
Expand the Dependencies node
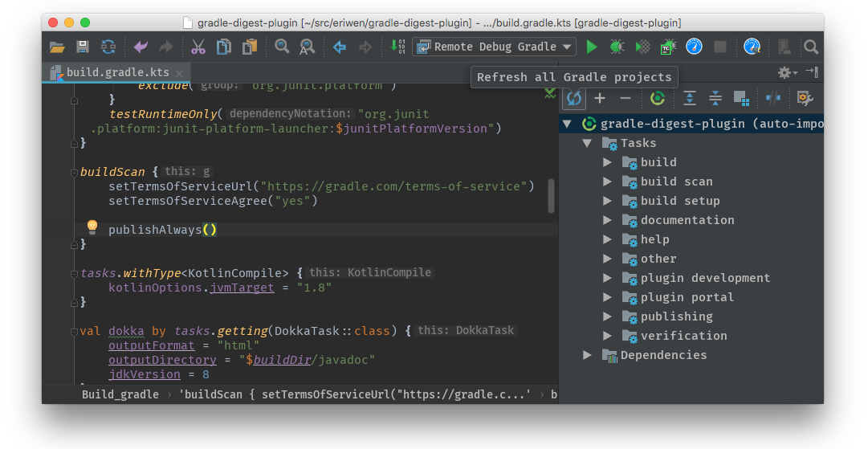click(x=587, y=355)
